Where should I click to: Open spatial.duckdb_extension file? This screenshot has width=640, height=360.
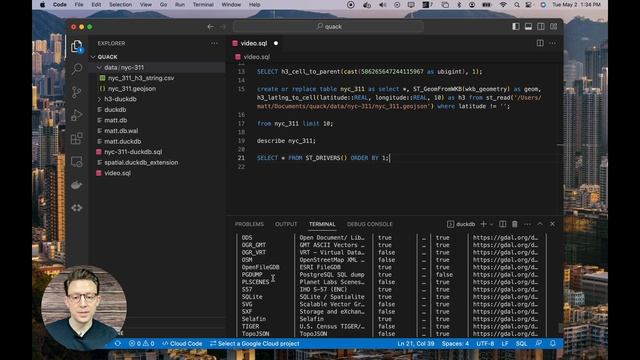(141, 162)
